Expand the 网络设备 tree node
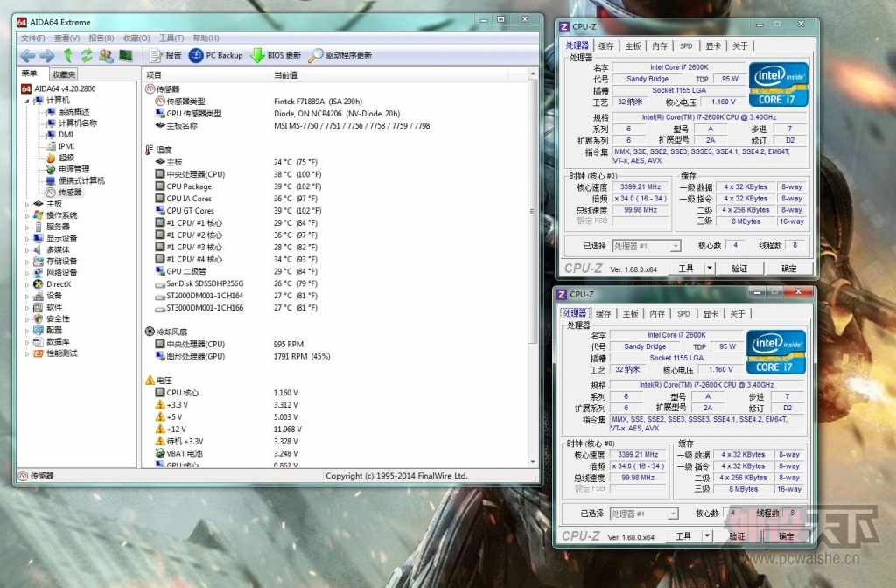The image size is (896, 588). coord(27,273)
